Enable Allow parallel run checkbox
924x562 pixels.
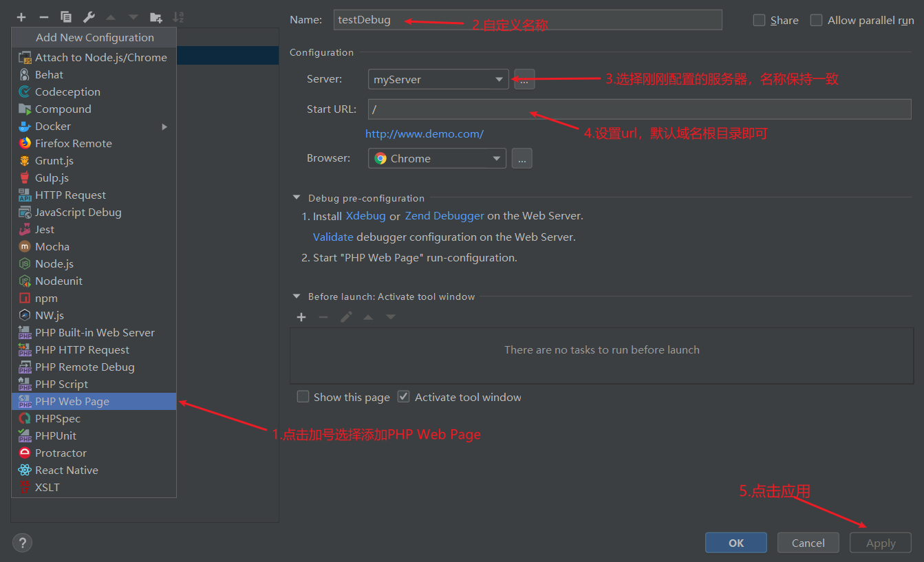click(x=817, y=21)
